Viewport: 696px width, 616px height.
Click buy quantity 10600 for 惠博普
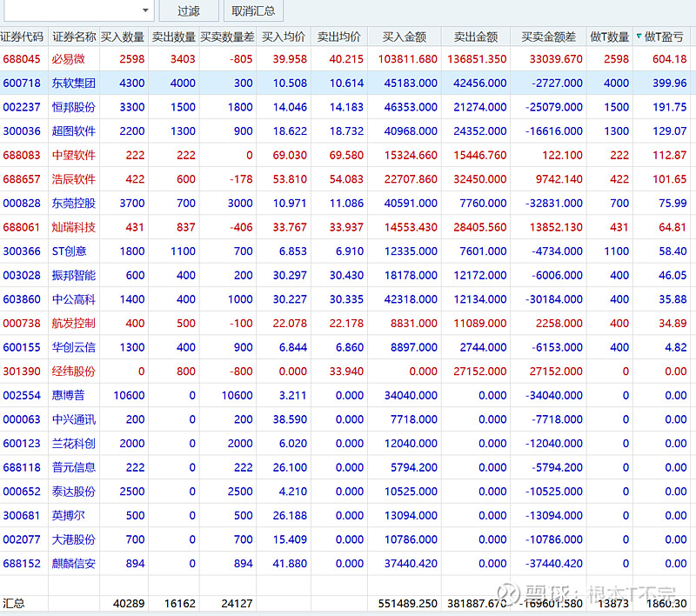pyautogui.click(x=129, y=395)
